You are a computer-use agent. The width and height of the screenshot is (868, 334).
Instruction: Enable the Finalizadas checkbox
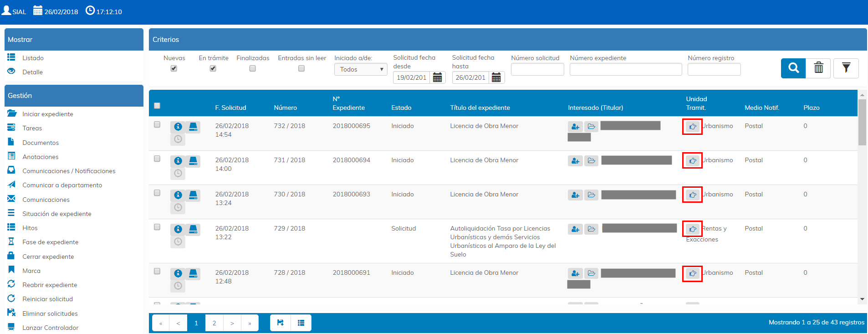tap(253, 68)
